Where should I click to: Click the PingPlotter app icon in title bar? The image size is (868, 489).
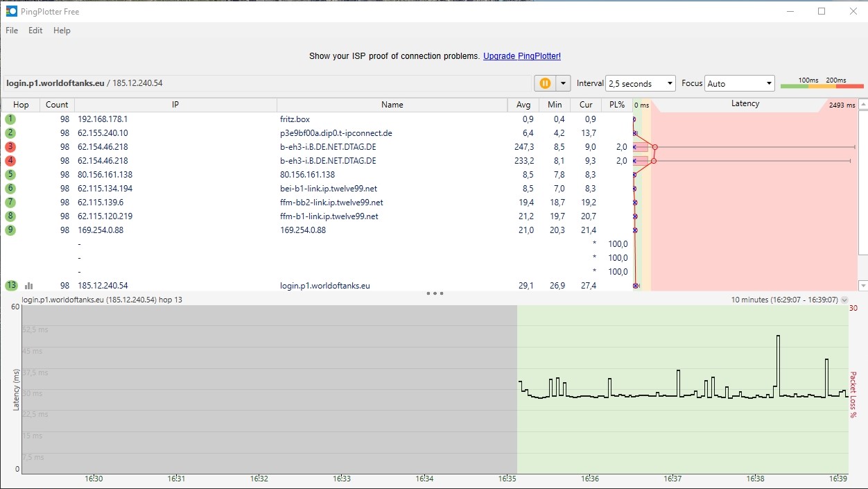tap(12, 11)
